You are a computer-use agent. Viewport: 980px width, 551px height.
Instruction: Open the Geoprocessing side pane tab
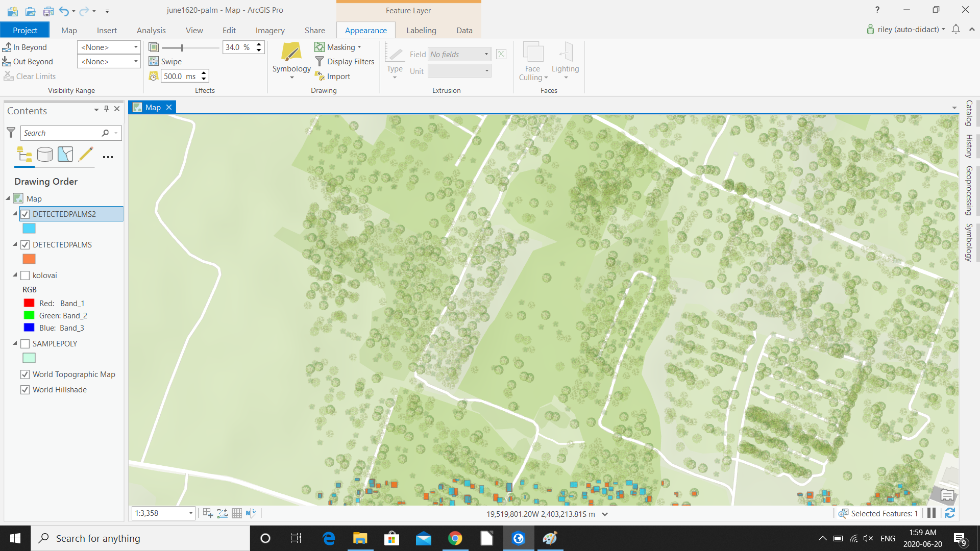(x=969, y=190)
